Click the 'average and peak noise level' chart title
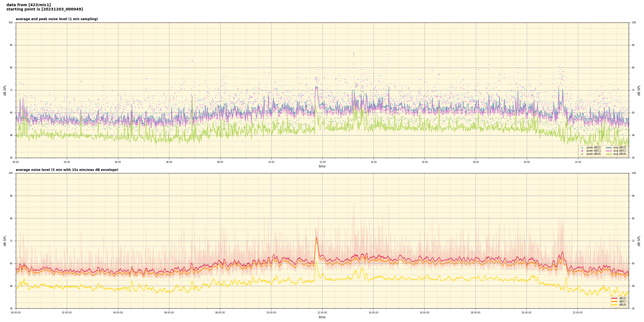 click(57, 19)
